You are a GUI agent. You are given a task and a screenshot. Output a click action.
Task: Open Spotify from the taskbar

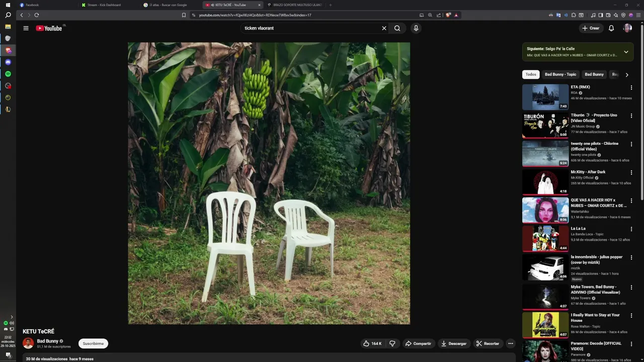click(8, 74)
